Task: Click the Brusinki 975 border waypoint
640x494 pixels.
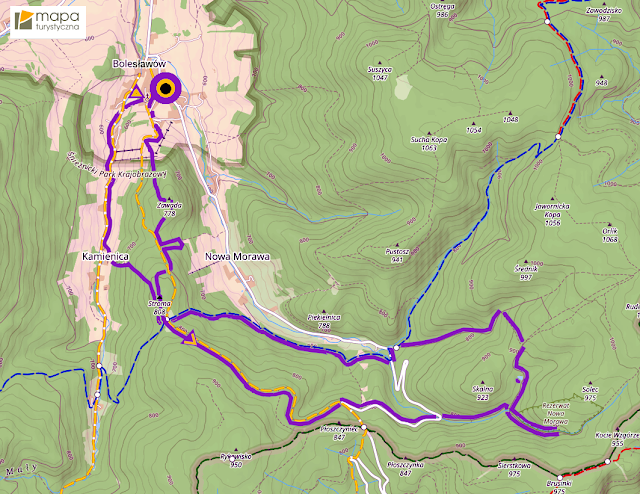Action: [560, 478]
